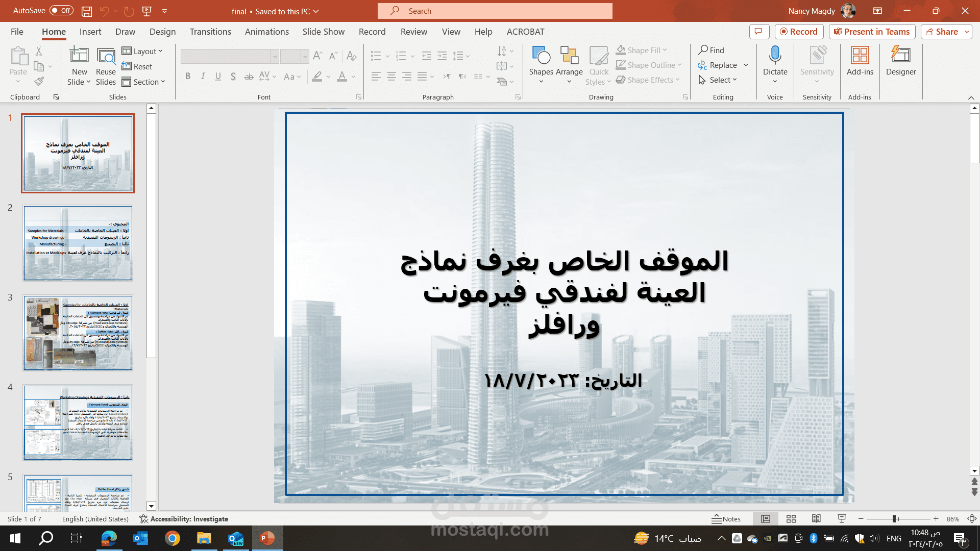Click the Format Painter icon
Screen dimensions: 980x551
click(x=39, y=81)
